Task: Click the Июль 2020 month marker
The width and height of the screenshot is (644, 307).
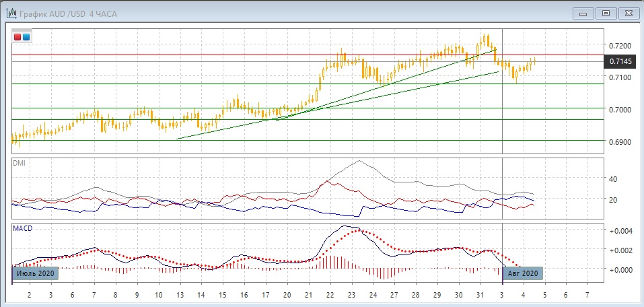Action: click(35, 273)
